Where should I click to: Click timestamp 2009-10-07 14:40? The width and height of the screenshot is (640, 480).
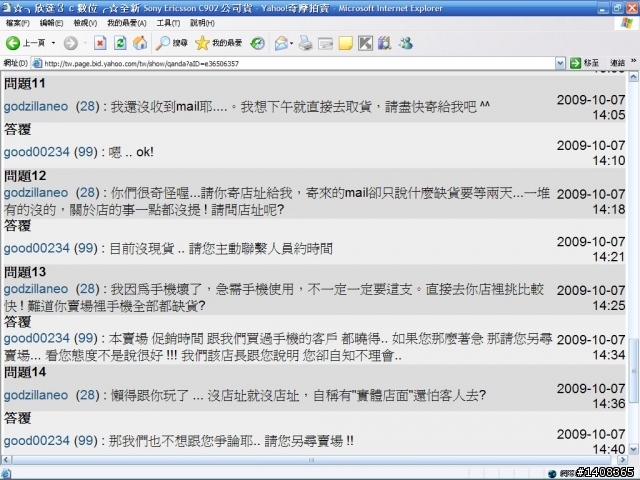pos(591,442)
